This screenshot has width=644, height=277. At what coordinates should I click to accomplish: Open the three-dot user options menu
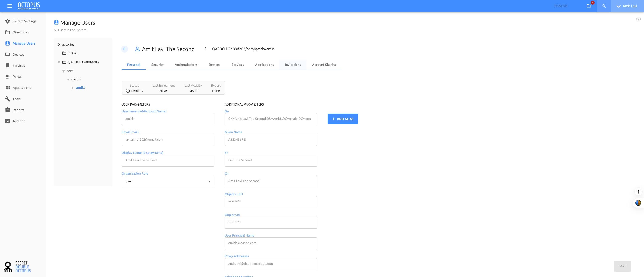[x=205, y=49]
